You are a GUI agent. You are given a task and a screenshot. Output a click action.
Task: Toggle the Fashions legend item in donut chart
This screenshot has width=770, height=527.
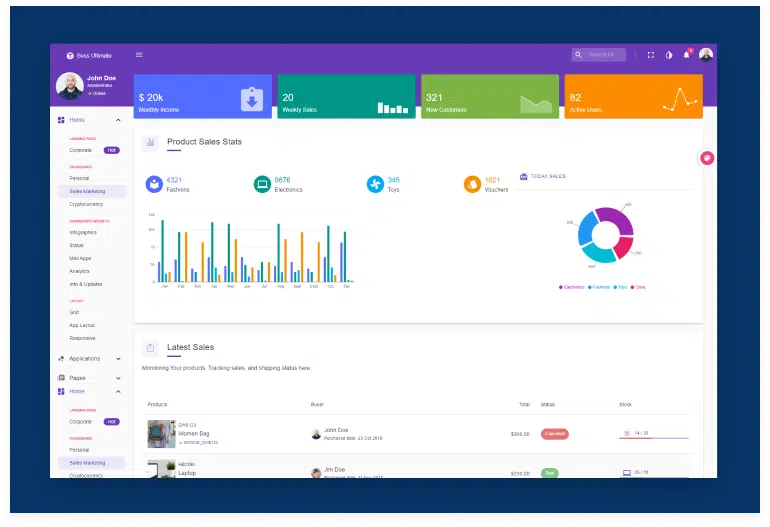pyautogui.click(x=599, y=287)
